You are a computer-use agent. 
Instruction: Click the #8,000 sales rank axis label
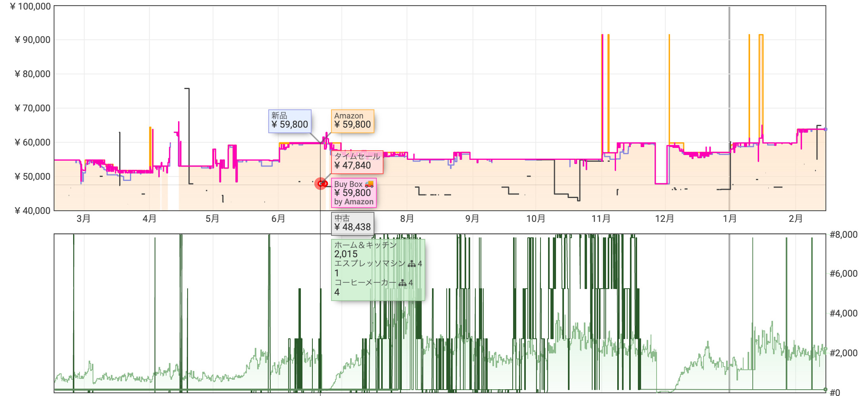click(x=843, y=235)
